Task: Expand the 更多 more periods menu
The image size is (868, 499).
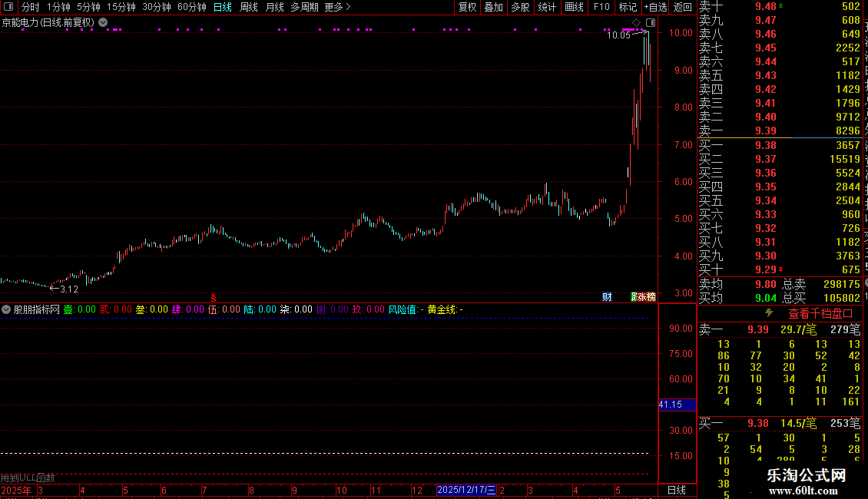Action: pyautogui.click(x=337, y=7)
